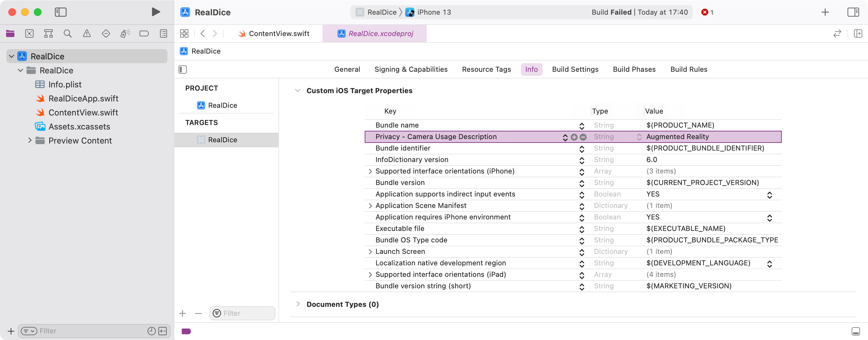Click the red build error indicator

tap(707, 12)
